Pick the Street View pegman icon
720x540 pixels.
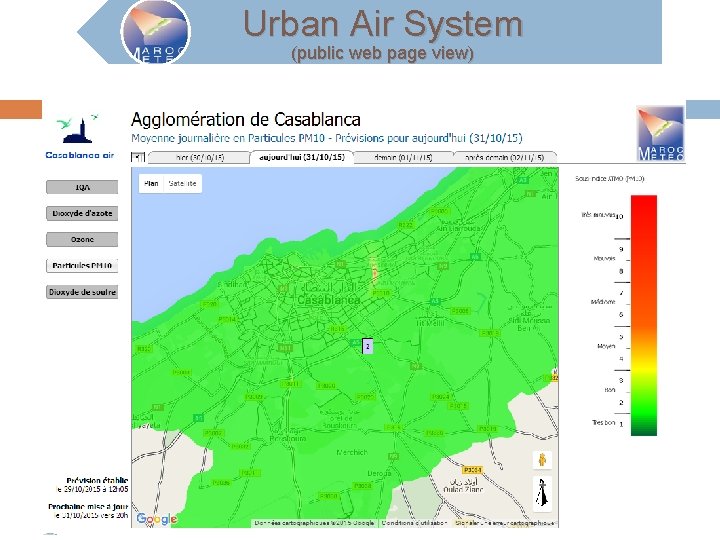[542, 460]
